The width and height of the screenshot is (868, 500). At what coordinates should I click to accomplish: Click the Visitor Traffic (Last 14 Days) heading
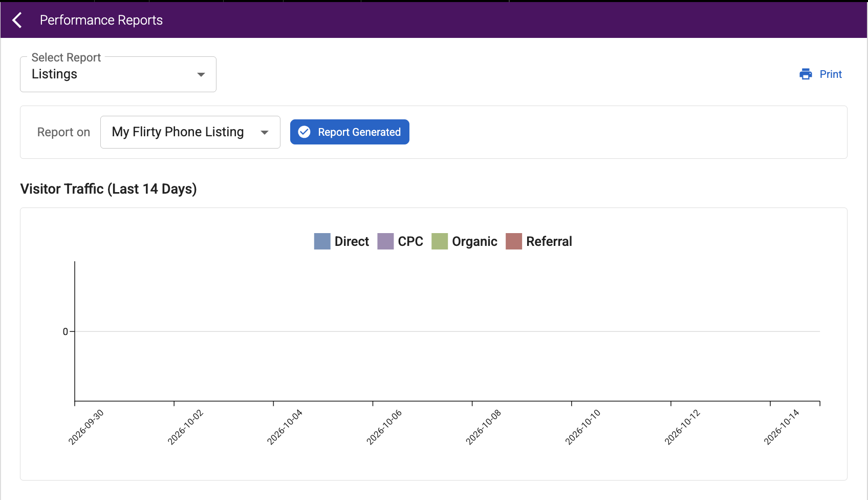click(x=108, y=189)
